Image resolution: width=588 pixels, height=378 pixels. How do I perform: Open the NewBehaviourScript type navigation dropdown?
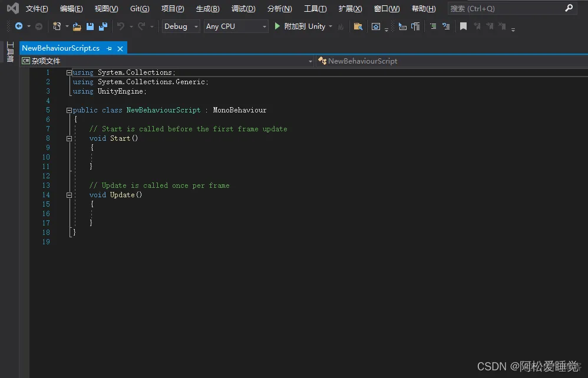click(451, 61)
